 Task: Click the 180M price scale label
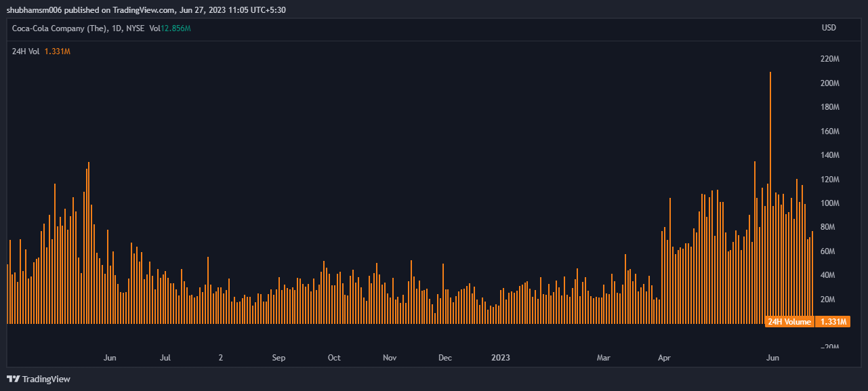pos(830,108)
